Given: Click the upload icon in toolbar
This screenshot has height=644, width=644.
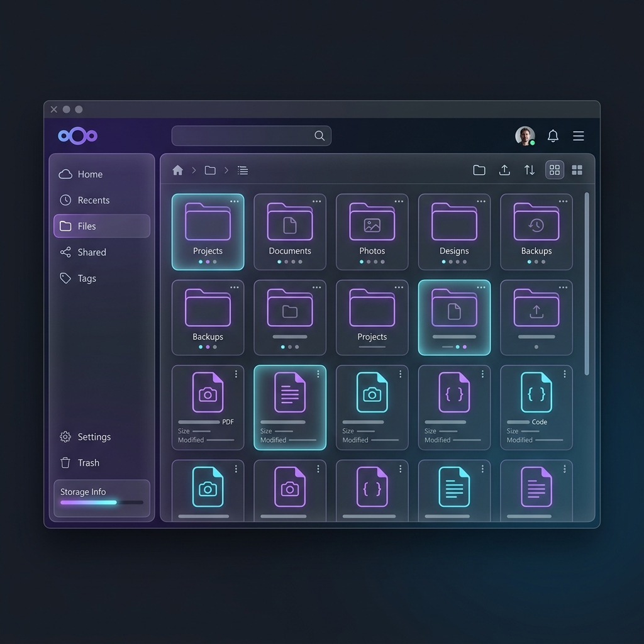Looking at the screenshot, I should point(504,170).
